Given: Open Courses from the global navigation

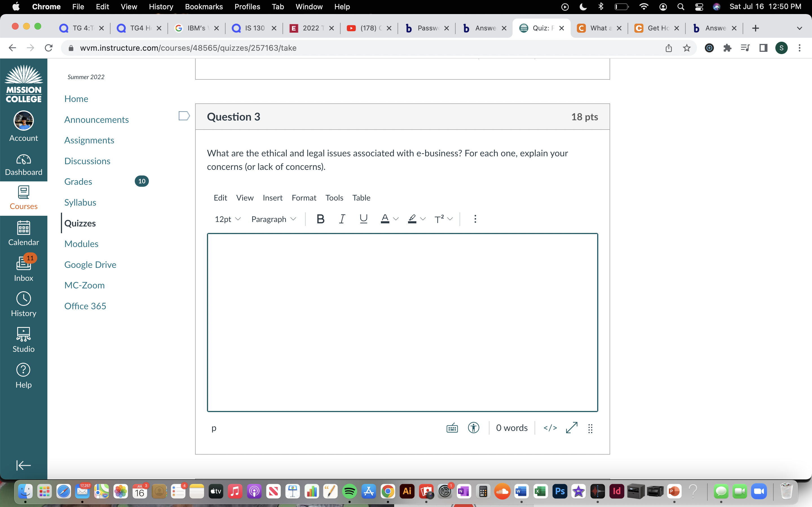Looking at the screenshot, I should [23, 198].
